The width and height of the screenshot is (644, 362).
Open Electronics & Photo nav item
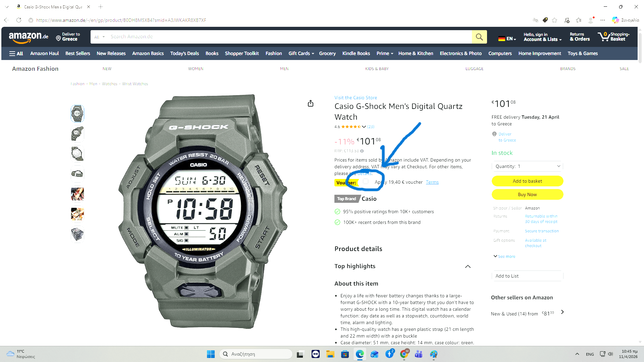coord(461,54)
